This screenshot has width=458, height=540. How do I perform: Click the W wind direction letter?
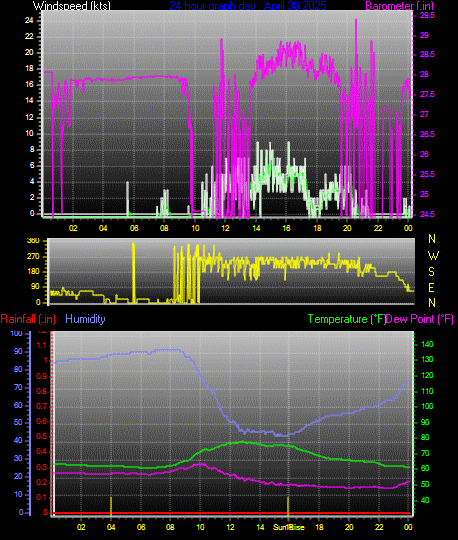click(x=433, y=256)
